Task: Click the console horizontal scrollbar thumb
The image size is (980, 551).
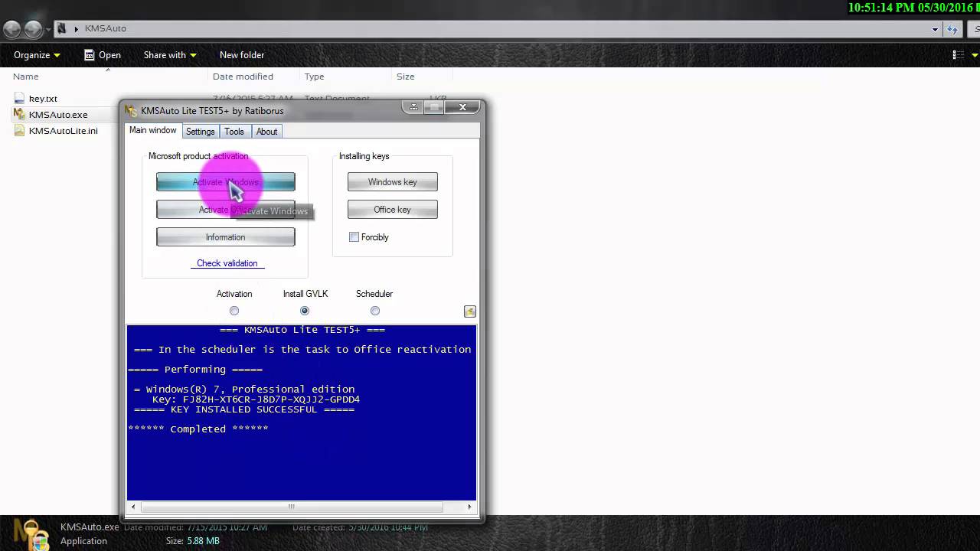Action: click(x=291, y=507)
